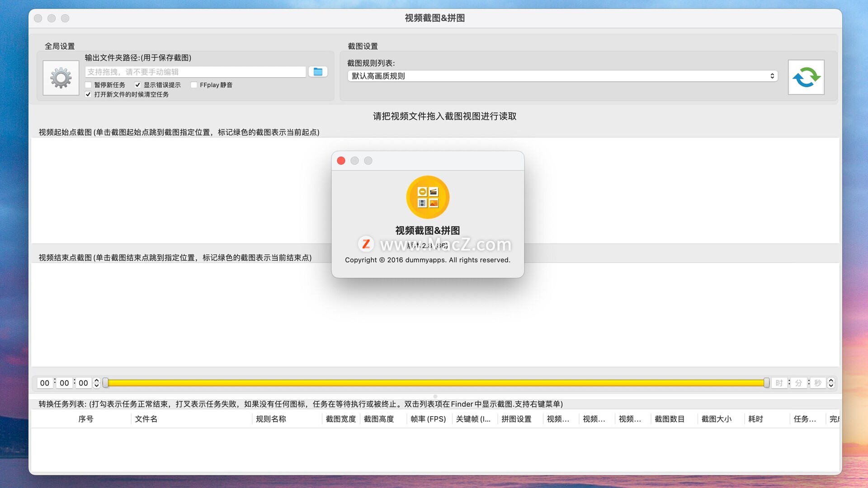The image size is (868, 488).
Task: Click the 耗时 column header
Action: tap(755, 419)
